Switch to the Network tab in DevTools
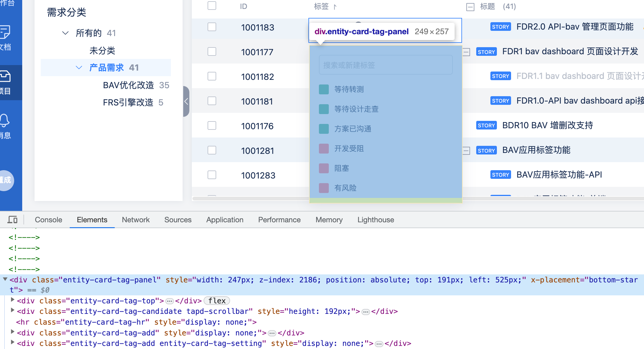The width and height of the screenshot is (644, 349). [x=136, y=220]
